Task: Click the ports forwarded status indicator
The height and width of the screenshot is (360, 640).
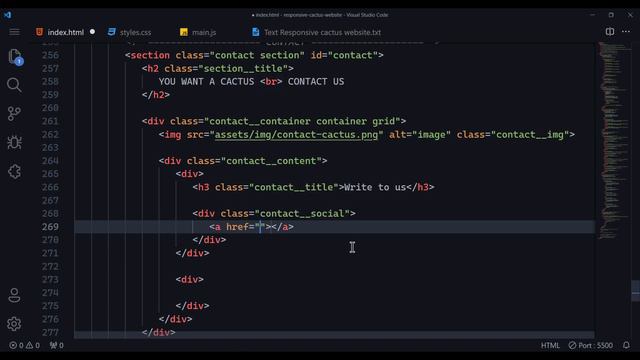Action: [56, 345]
